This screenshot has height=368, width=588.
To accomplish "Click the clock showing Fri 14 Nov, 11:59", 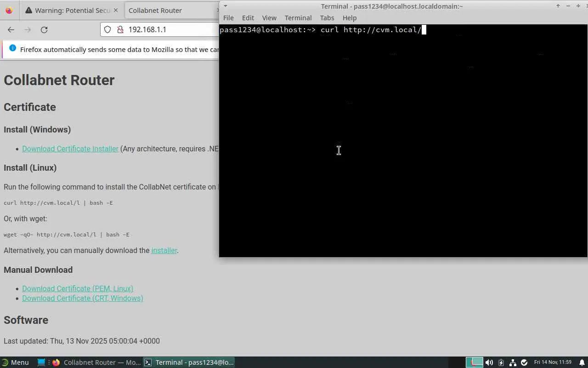I will click(x=553, y=362).
